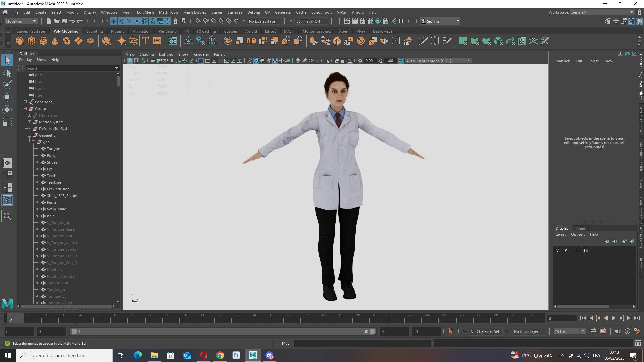Toggle the V visibility box of layer Hi
This screenshot has height=362, width=644.
(558, 250)
